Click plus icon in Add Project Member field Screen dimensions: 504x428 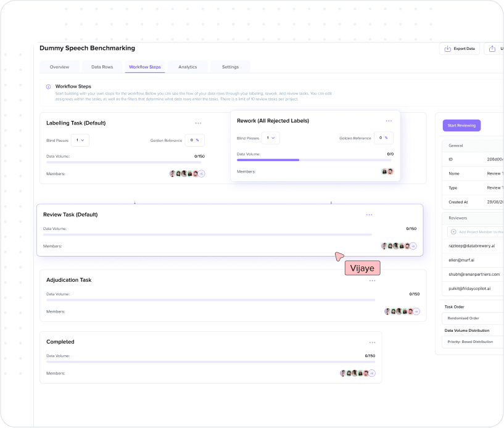click(453, 232)
